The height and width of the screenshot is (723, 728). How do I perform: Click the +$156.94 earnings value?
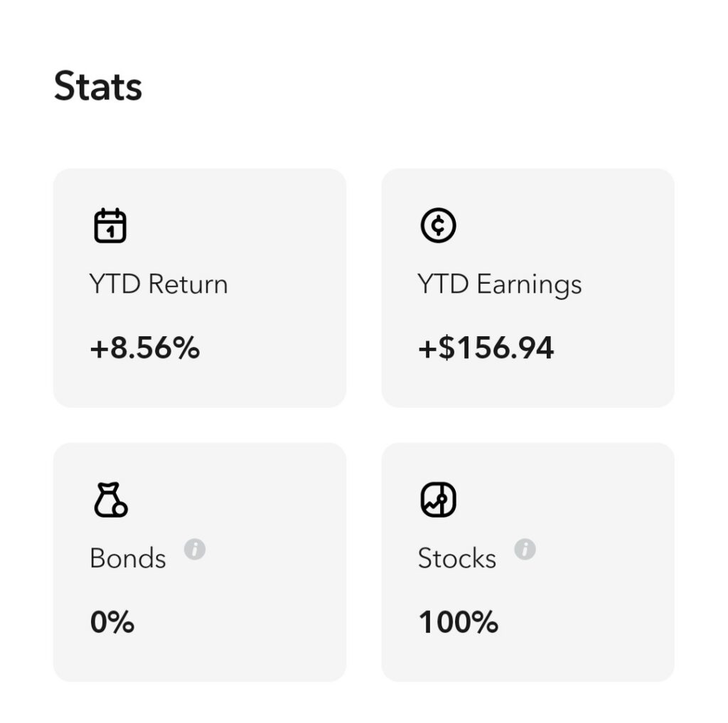pyautogui.click(x=486, y=348)
